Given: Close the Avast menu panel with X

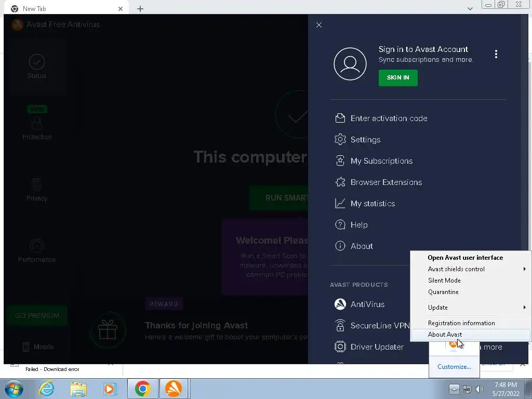Looking at the screenshot, I should click(x=319, y=25).
